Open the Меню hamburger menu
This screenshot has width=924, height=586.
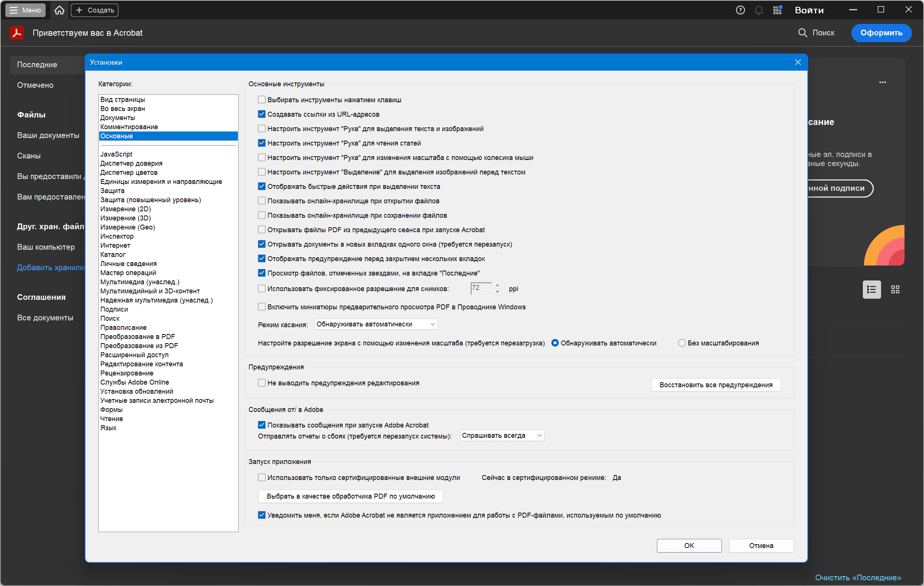tap(25, 10)
